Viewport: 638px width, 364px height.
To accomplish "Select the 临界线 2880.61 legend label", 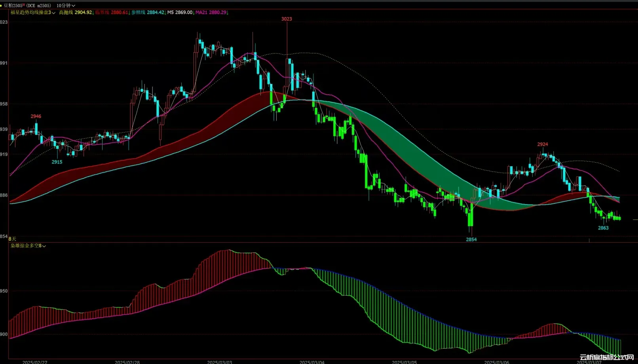I will pos(111,13).
